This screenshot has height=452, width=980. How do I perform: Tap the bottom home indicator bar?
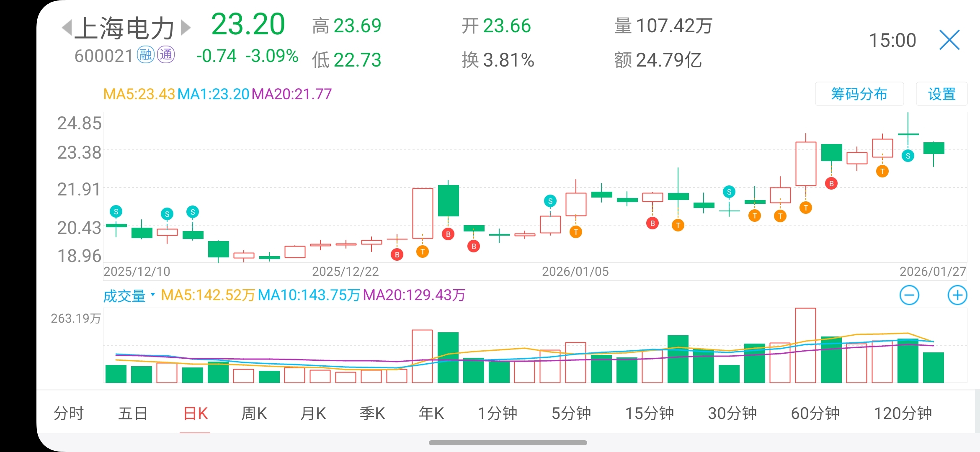508,443
